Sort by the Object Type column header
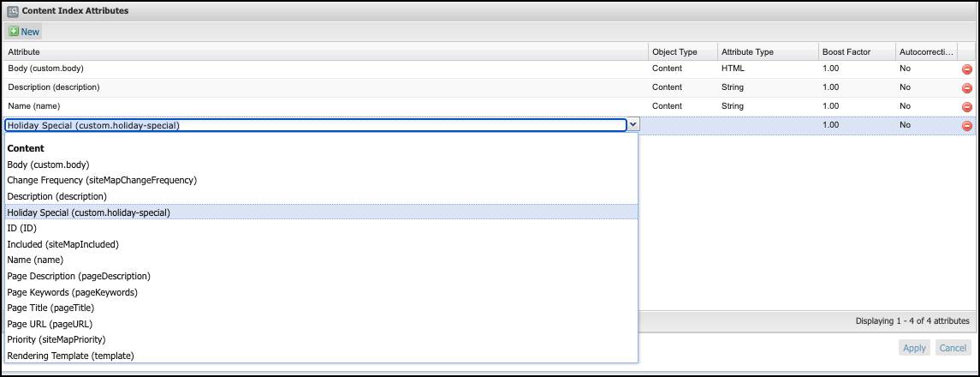Viewport: 980px width, 377px height. coord(682,52)
